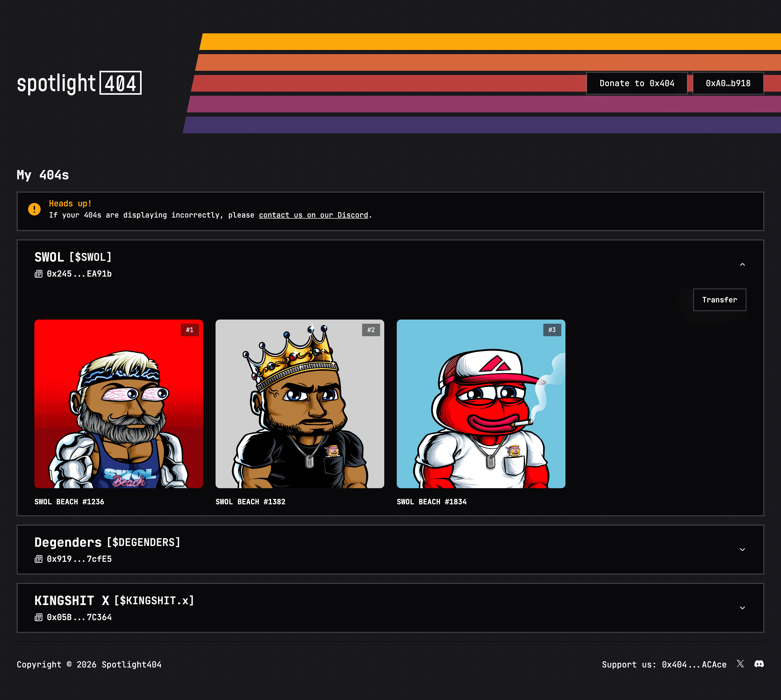This screenshot has height=700, width=781.
Task: Open the 0xA0…b918 wallet button
Action: [728, 83]
